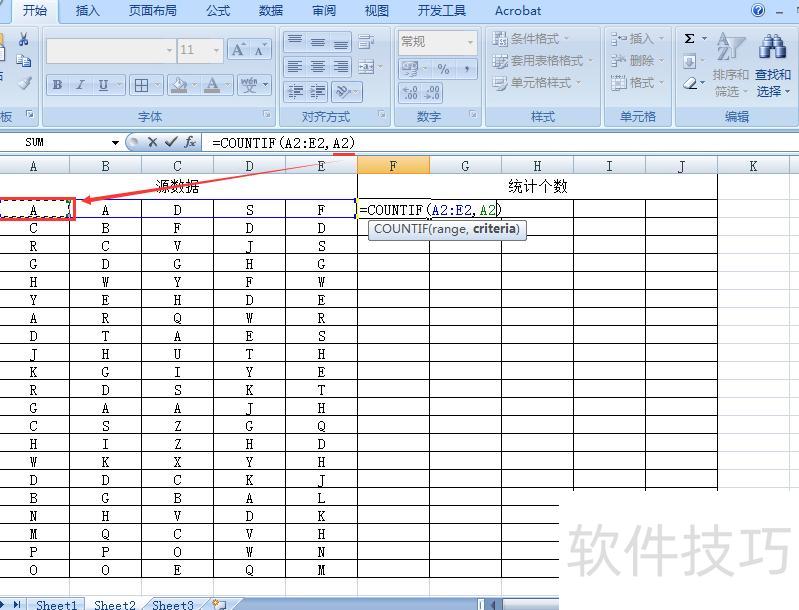Open the font name dropdown
The height and width of the screenshot is (610, 799).
[x=169, y=50]
